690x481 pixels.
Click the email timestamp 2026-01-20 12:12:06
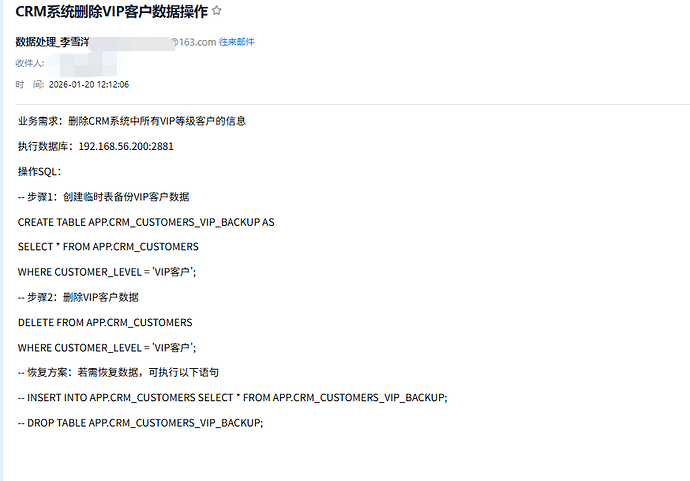[x=88, y=85]
